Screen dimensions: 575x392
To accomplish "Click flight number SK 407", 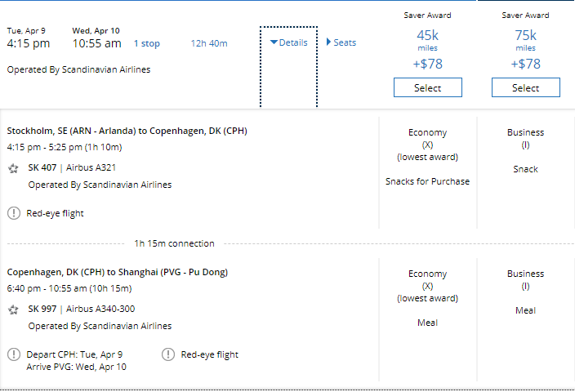I will tap(41, 167).
